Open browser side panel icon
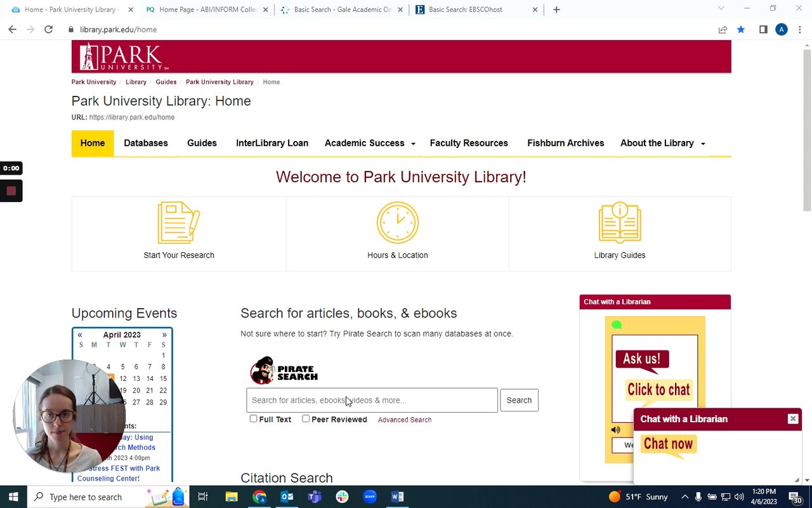This screenshot has width=812, height=508. point(763,29)
